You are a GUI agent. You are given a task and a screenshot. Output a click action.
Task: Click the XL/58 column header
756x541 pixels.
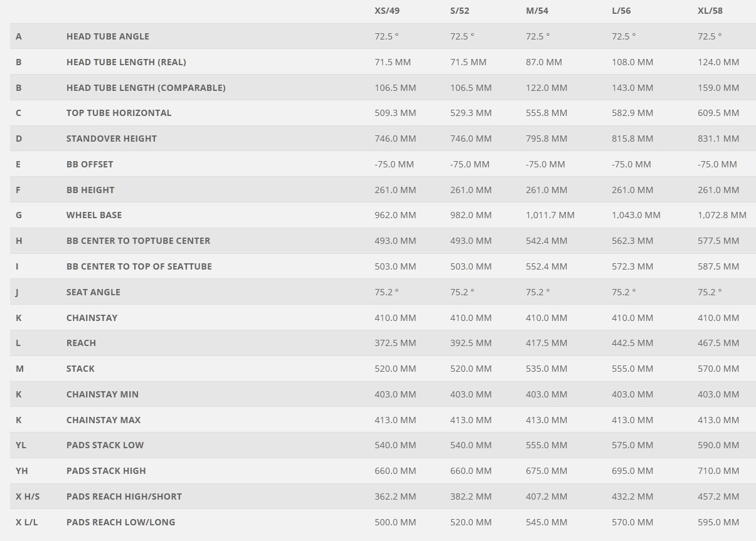[710, 11]
